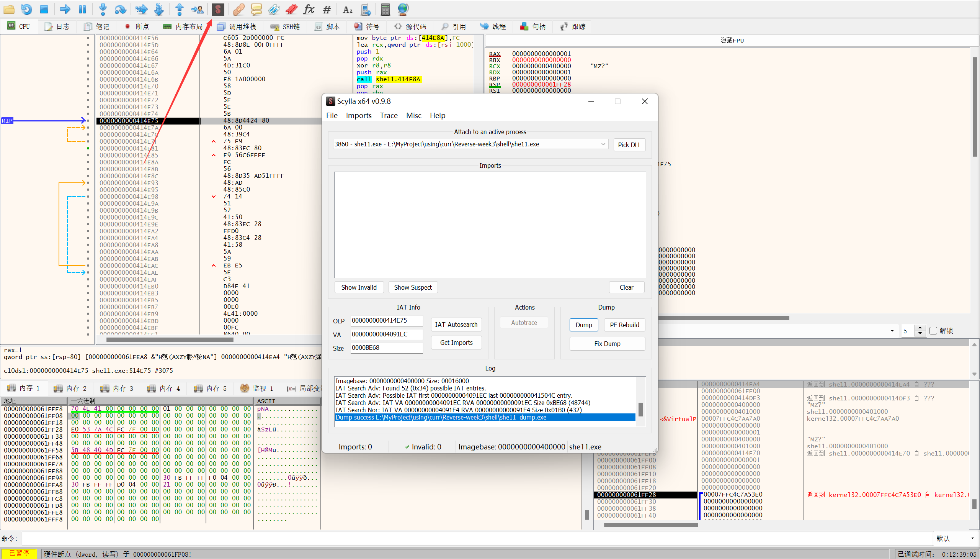Open the bookmarks red icon

coord(291,9)
